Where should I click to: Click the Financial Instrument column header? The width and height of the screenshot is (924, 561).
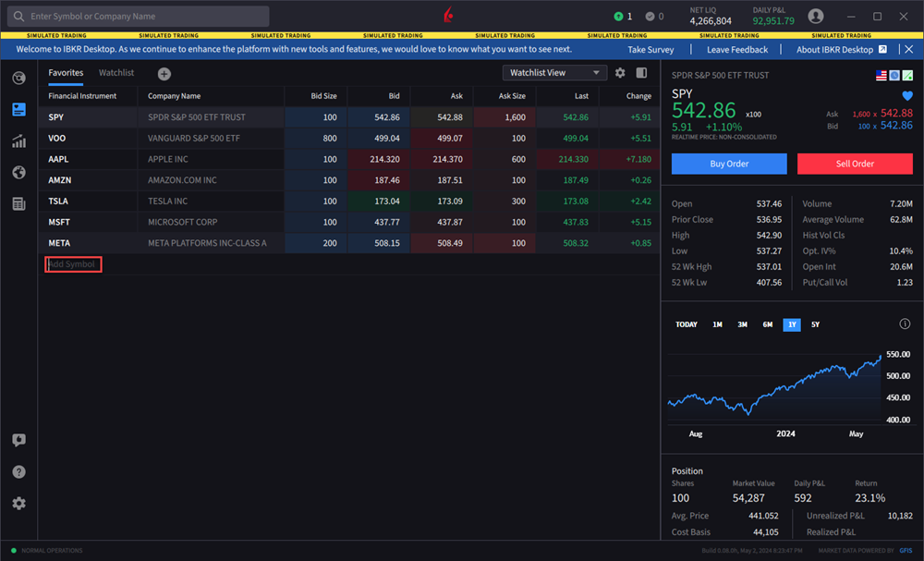(x=82, y=95)
